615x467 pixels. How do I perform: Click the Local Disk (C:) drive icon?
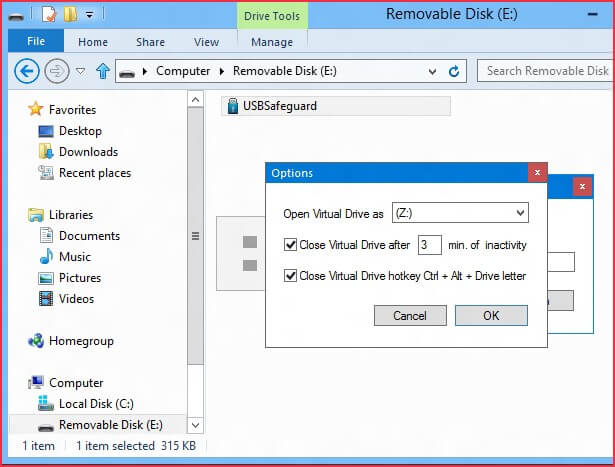click(x=46, y=403)
